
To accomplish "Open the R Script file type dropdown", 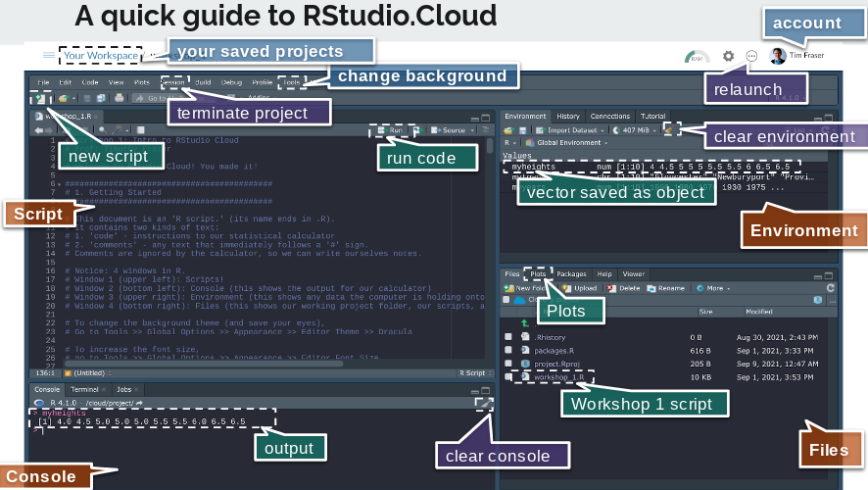I will pyautogui.click(x=475, y=373).
